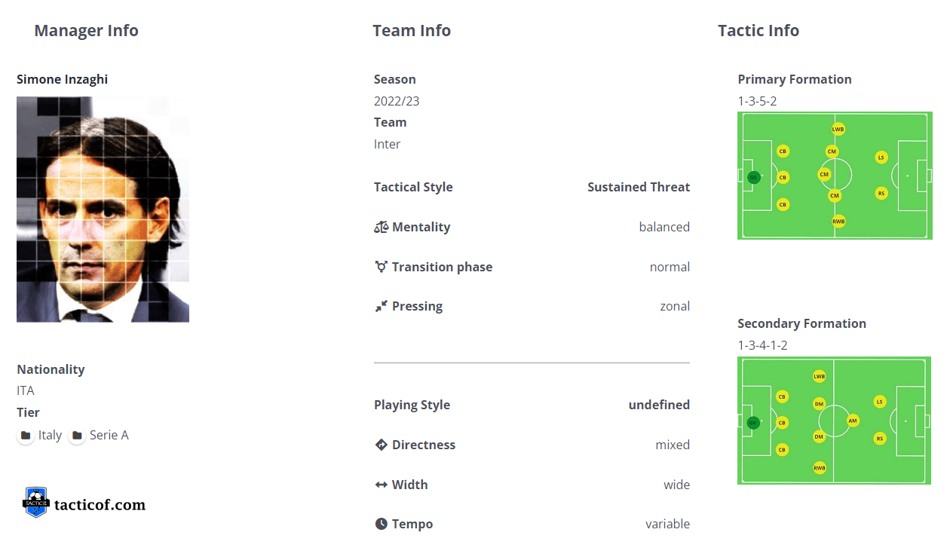Click the Sustained Threat tactical style value
Image resolution: width=950 pixels, height=560 pixels.
click(x=639, y=187)
